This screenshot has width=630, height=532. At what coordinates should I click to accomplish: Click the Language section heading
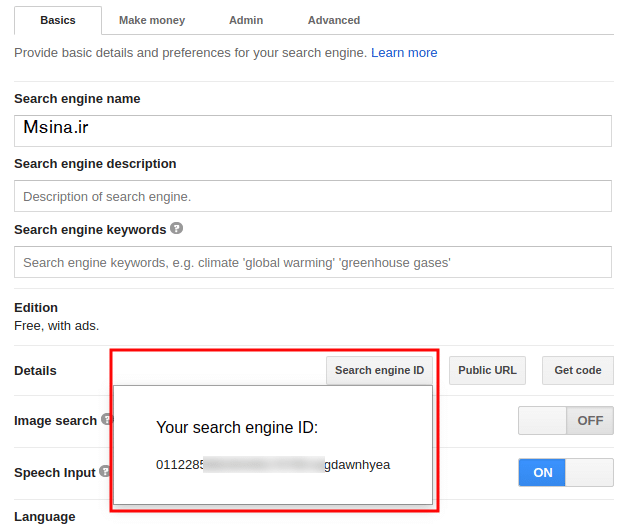45,517
